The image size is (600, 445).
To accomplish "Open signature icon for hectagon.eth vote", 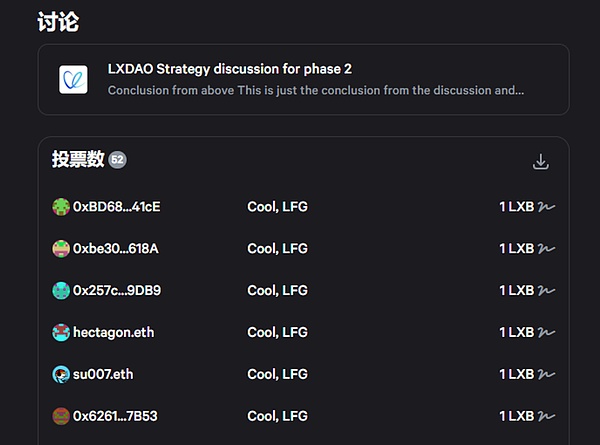I will click(547, 332).
